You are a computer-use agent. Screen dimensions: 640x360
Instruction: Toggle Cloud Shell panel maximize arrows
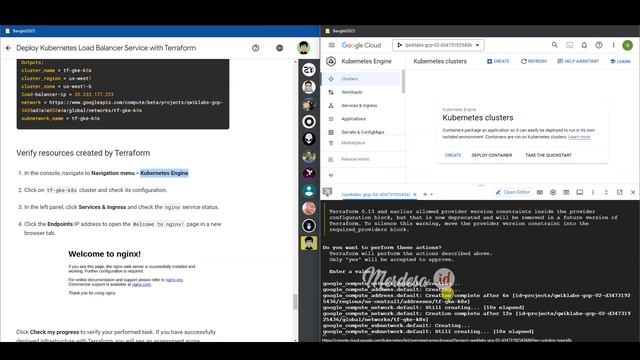(606, 192)
